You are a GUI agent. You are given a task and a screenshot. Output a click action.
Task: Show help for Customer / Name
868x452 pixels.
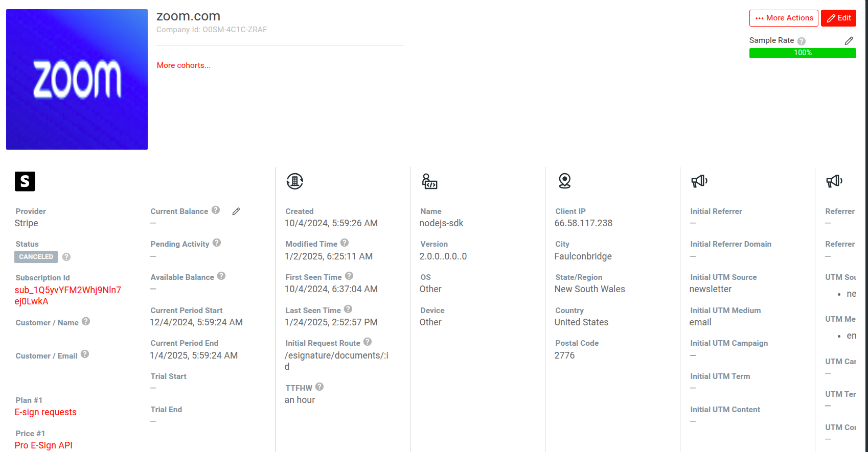(x=86, y=321)
